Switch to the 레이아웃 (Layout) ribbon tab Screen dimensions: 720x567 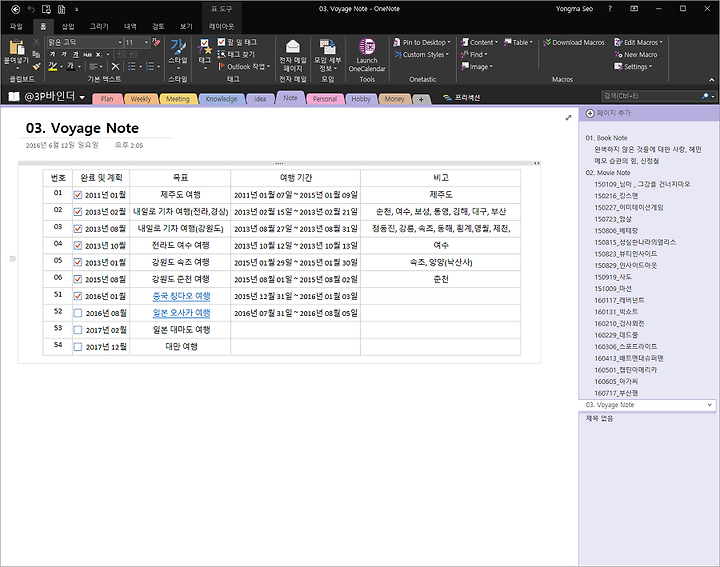[221, 27]
